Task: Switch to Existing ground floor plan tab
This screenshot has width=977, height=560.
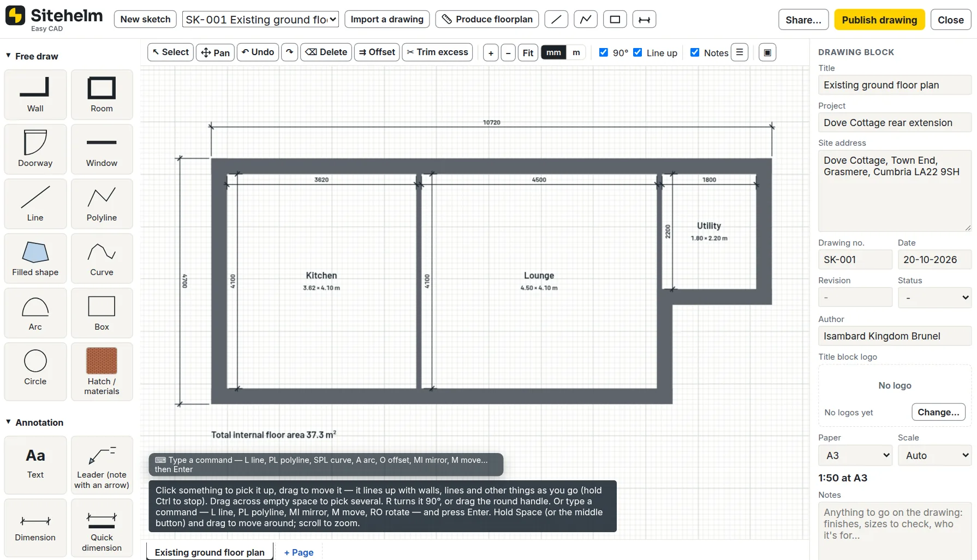Action: pos(210,552)
